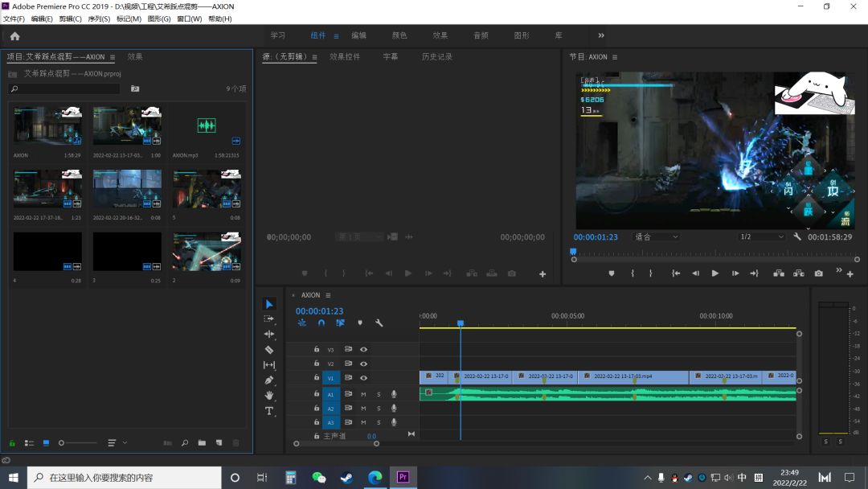Click the New Bin folder icon in the Project panel
The height and width of the screenshot is (489, 868).
[202, 442]
